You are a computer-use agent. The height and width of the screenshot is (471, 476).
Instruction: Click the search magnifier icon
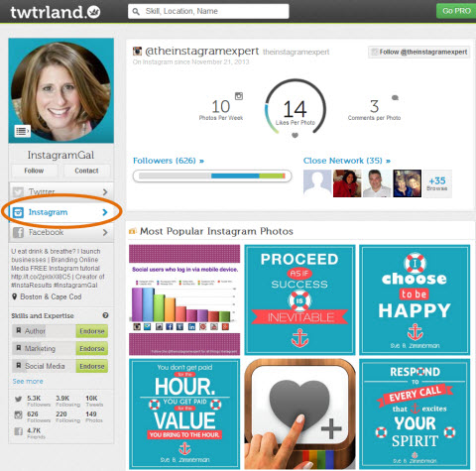(136, 11)
